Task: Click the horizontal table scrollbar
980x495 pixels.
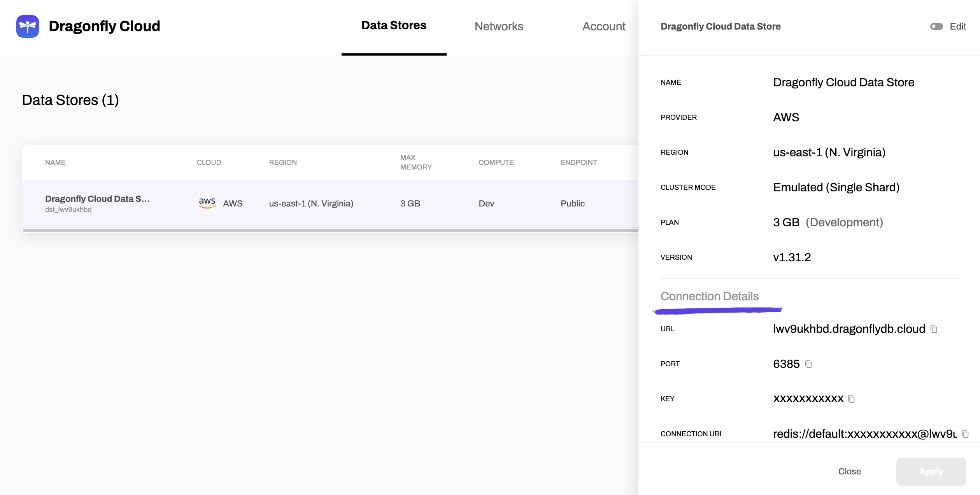Action: pos(330,231)
